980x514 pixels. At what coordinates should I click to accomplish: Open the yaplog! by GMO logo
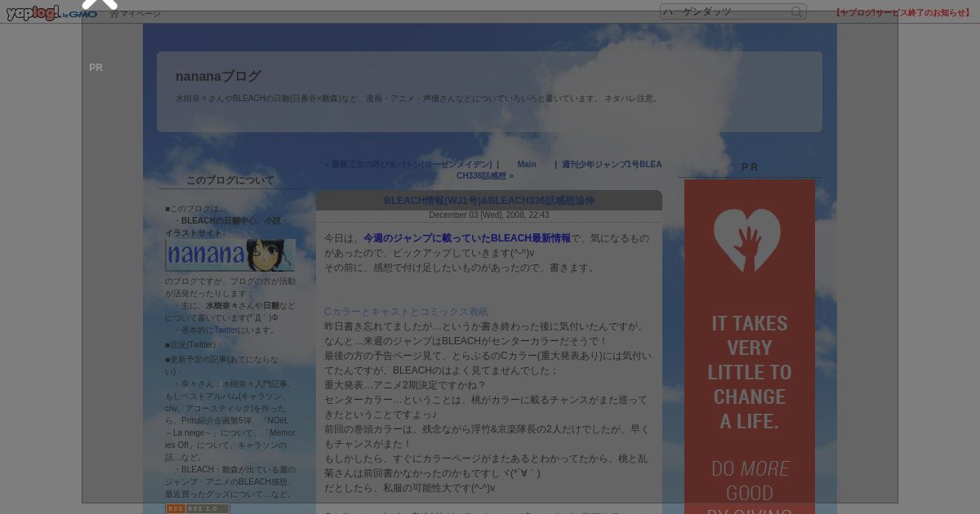[x=52, y=13]
